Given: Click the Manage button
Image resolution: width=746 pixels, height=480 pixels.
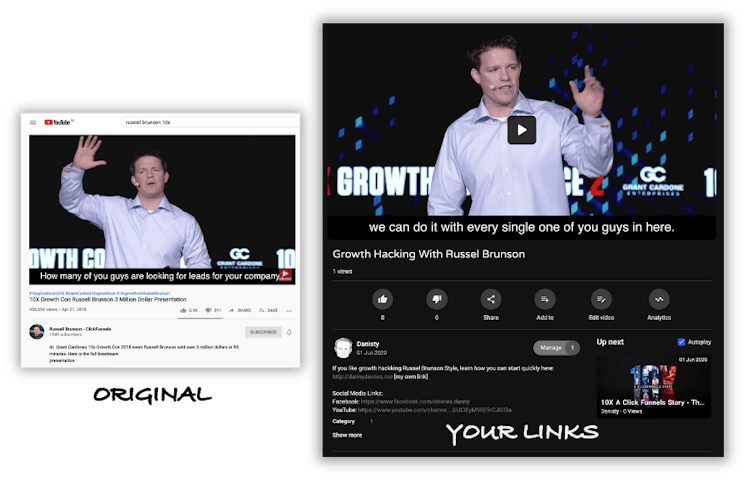Looking at the screenshot, I should [551, 348].
